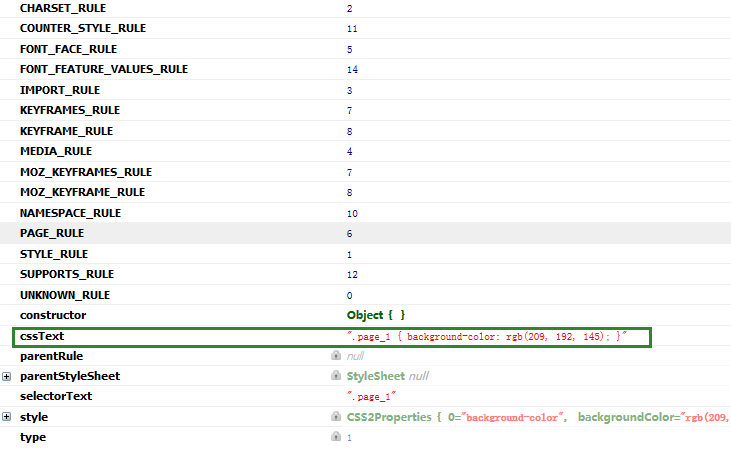Select the KEYFRAMES_RULE property name
The height and width of the screenshot is (454, 731).
66,110
